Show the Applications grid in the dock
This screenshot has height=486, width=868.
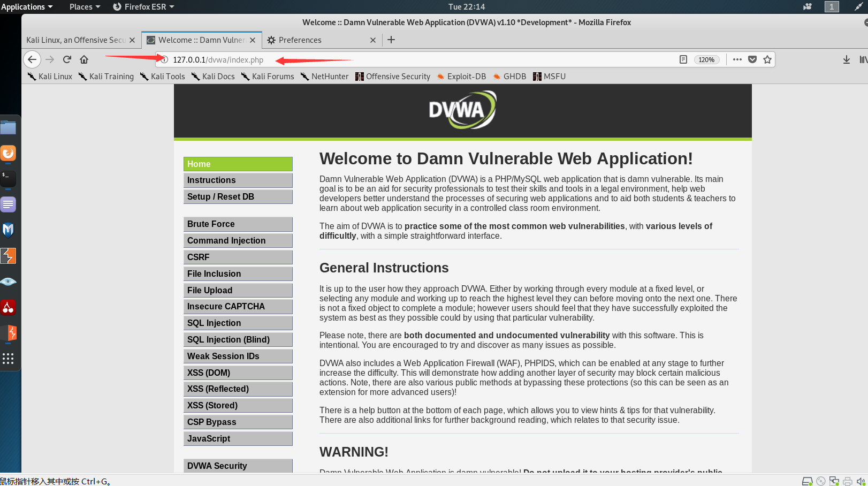coord(8,359)
